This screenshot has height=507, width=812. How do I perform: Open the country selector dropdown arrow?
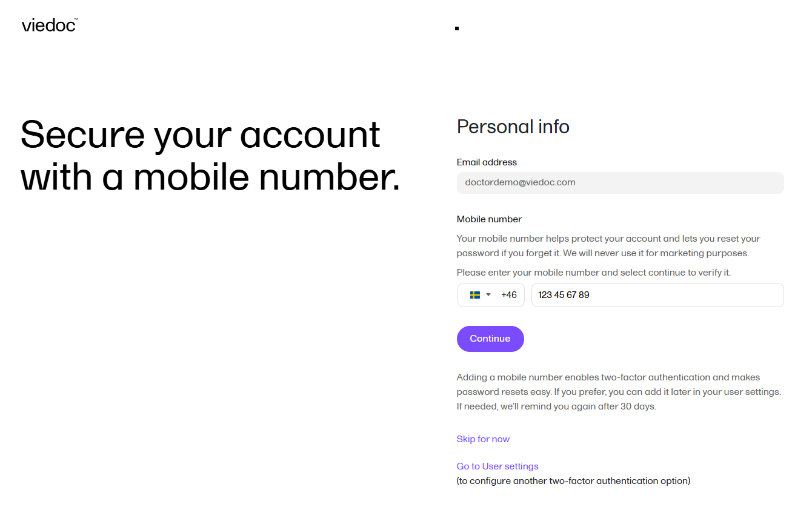point(488,295)
